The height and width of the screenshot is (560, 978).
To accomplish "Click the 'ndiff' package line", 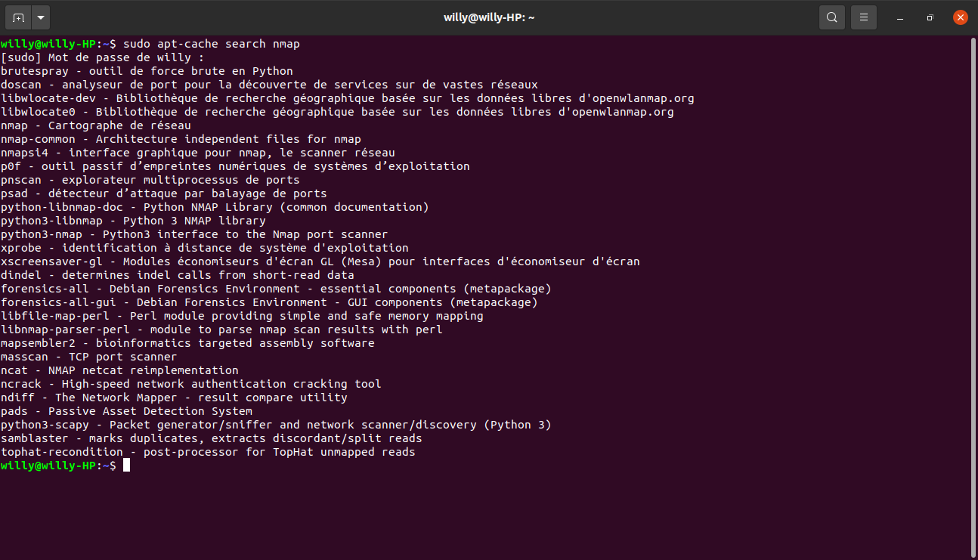I will (174, 398).
